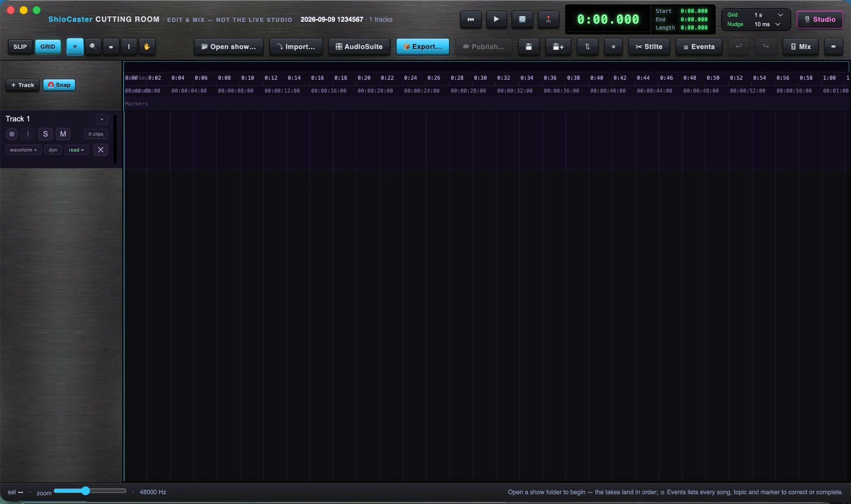Click the main time counter display

pyautogui.click(x=608, y=20)
